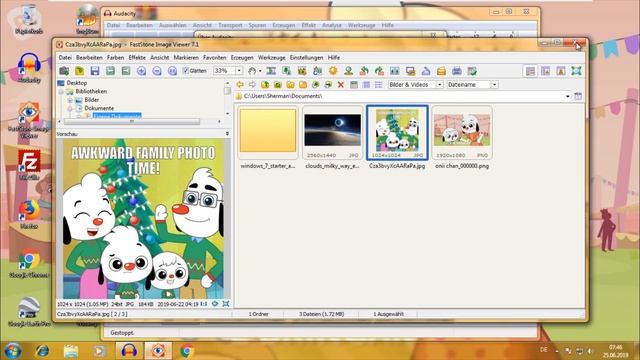Viewport: 640px width, 360px height.
Task: Open the Dateiname sort dropdown
Action: (x=494, y=84)
